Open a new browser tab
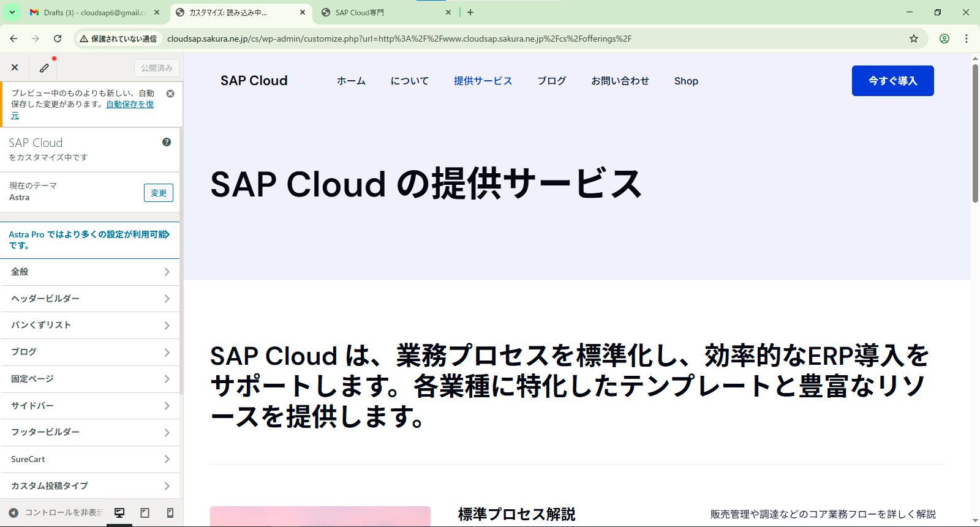Screen dimensions: 980x527 click(470, 12)
